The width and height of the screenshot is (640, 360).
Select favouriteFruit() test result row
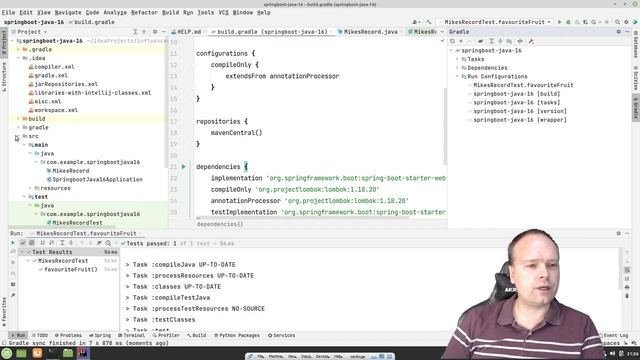[x=70, y=269]
